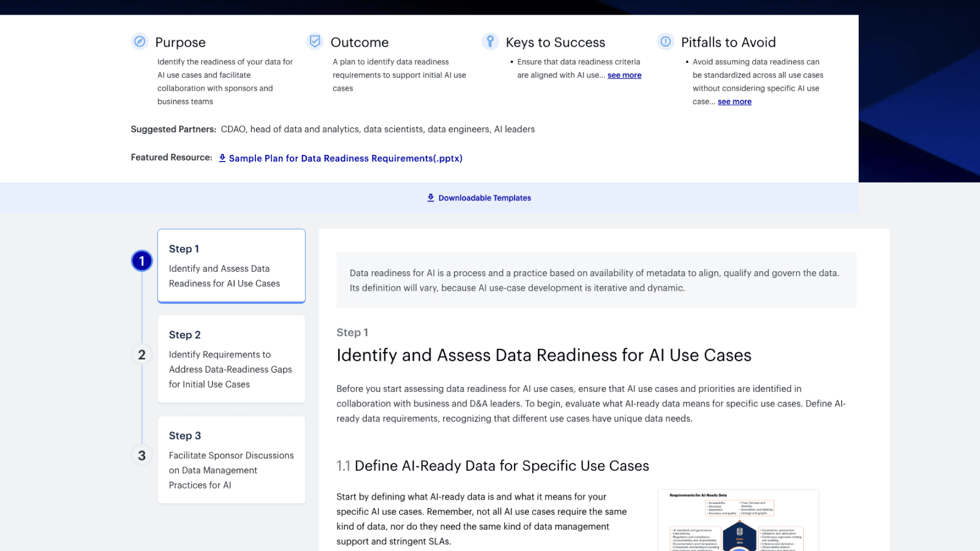Open Step 2 Address Data-Readiness Gaps card
980x551 pixels.
[231, 359]
